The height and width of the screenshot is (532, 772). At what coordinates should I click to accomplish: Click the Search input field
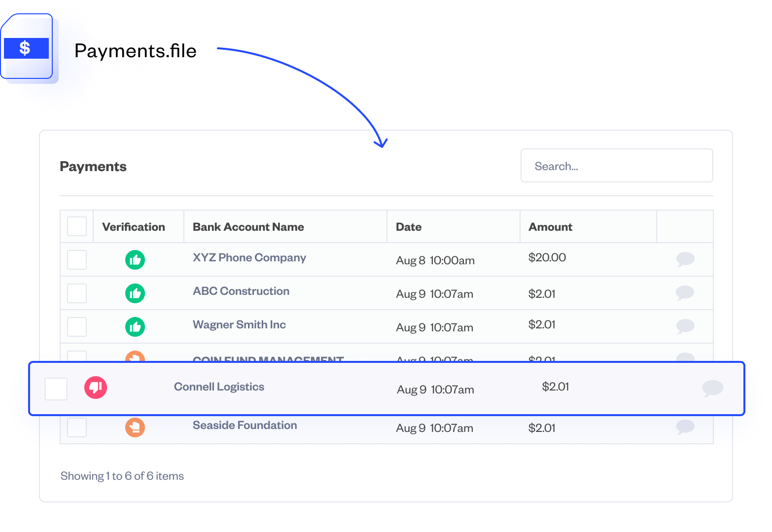coord(617,166)
